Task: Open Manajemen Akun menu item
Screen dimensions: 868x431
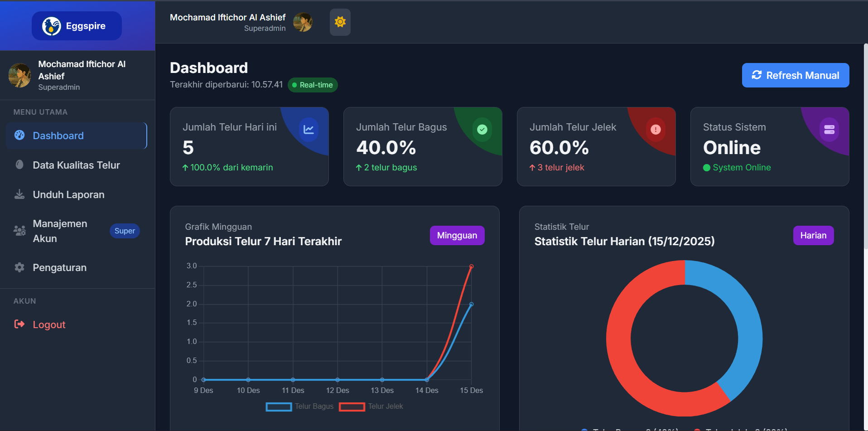Action: tap(77, 231)
